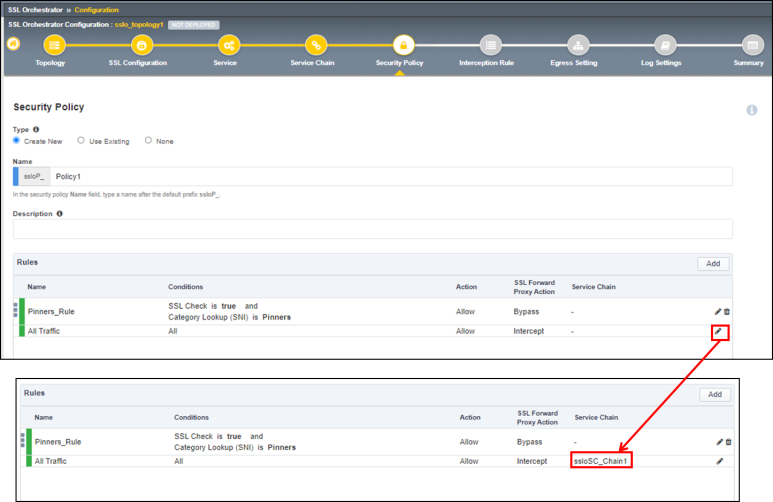
Task: Go to the Egress Setting step
Action: coord(578,45)
